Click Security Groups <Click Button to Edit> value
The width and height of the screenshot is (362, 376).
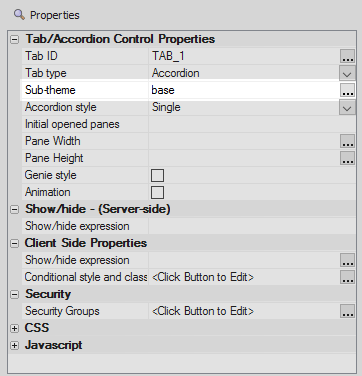click(x=203, y=311)
